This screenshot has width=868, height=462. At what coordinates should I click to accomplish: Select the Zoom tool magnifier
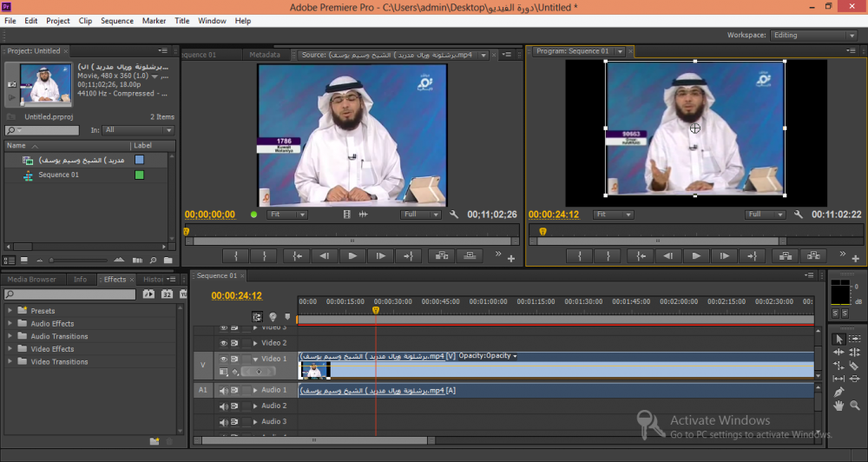(x=855, y=405)
